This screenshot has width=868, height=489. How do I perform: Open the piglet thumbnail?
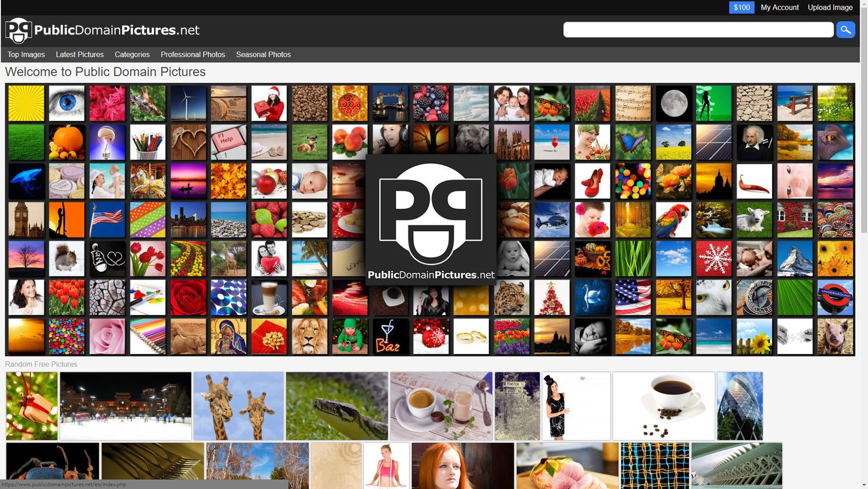coord(835,336)
